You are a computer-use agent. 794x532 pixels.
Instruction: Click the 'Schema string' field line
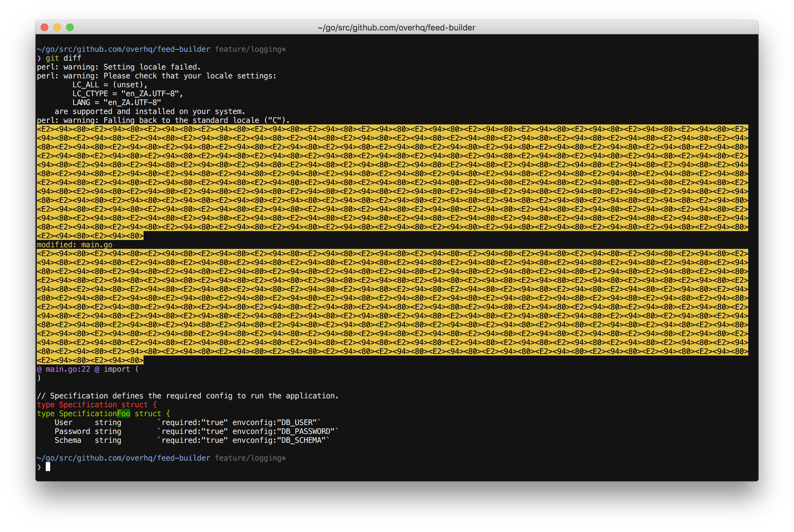[x=88, y=440]
